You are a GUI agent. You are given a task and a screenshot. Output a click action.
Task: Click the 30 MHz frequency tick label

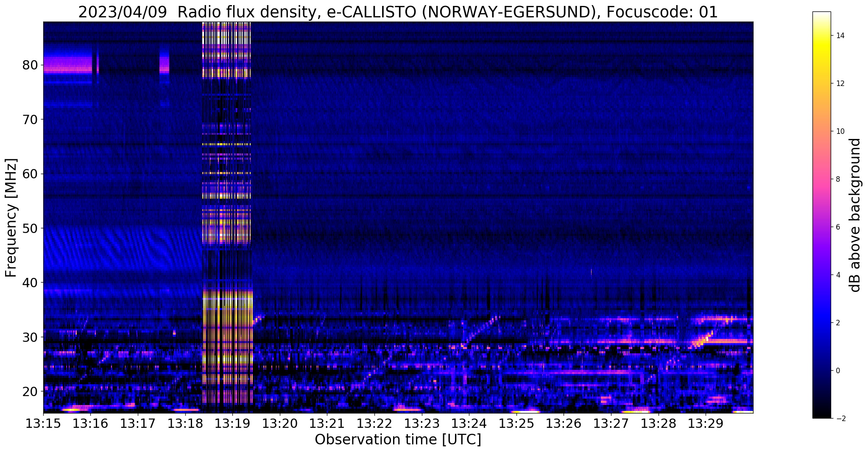30,337
